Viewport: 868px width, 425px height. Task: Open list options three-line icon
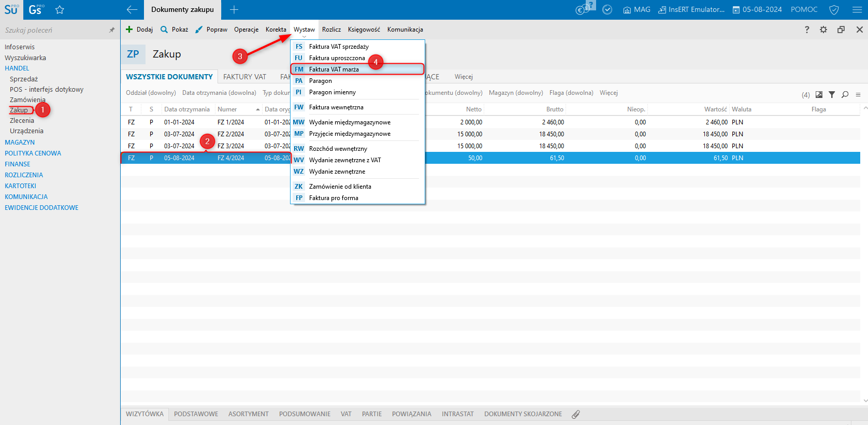(858, 94)
